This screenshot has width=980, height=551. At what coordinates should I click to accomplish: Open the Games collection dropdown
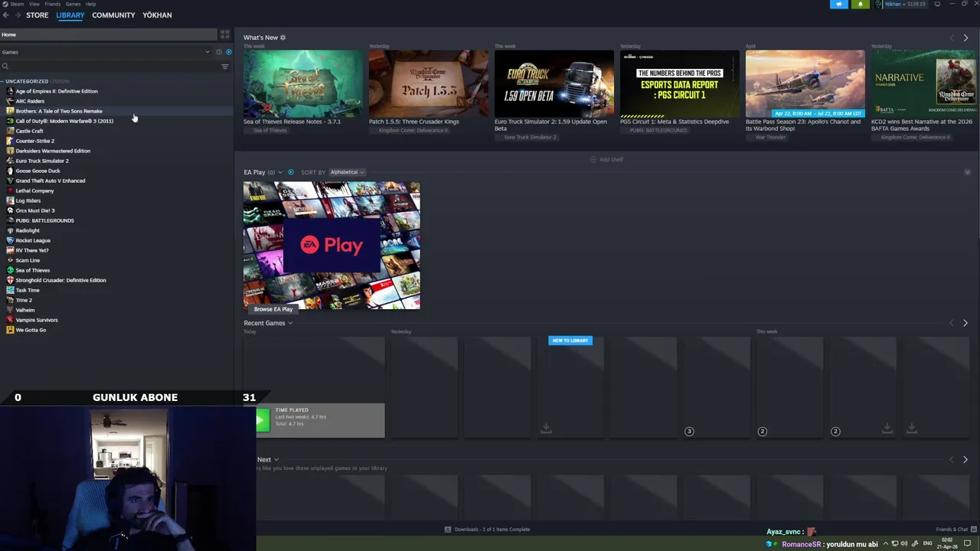[106, 52]
